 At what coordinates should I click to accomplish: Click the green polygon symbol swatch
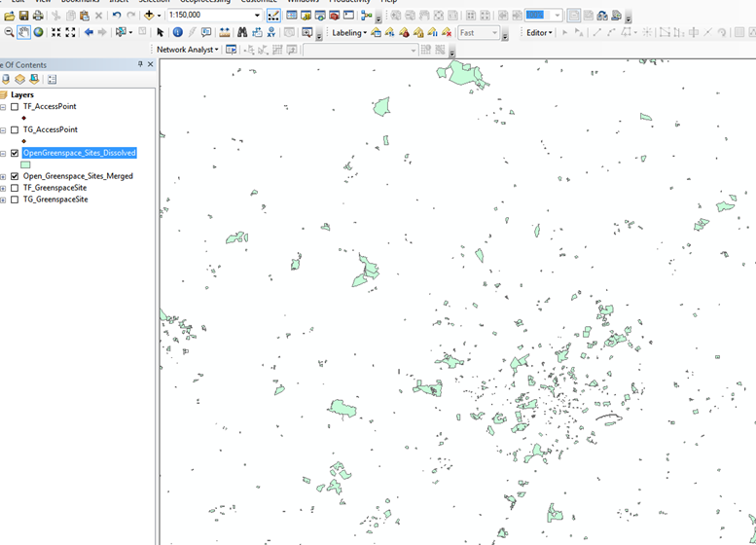[25, 164]
